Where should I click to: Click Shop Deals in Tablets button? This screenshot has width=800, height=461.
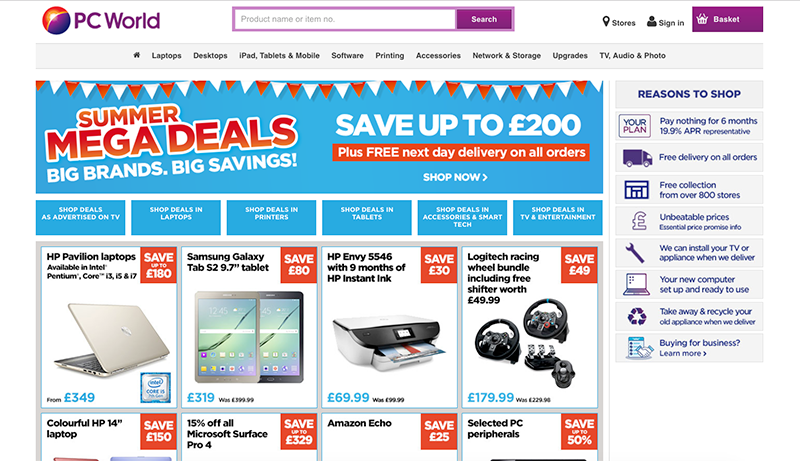click(x=367, y=218)
